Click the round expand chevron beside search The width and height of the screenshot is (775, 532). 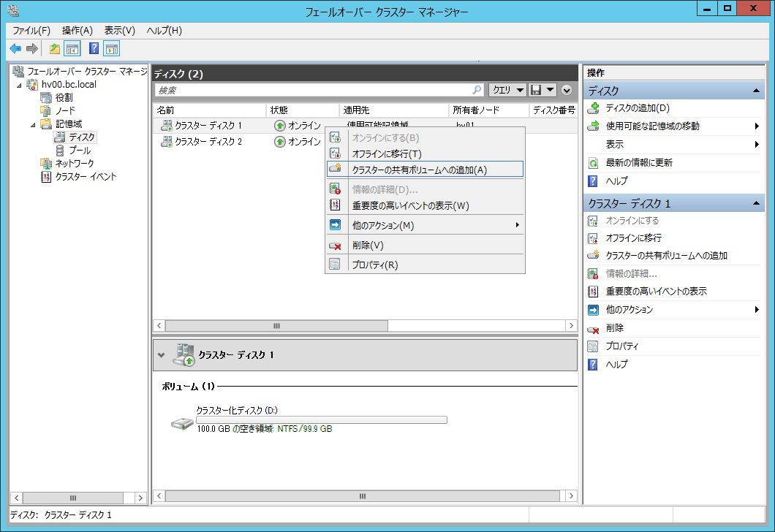point(567,90)
